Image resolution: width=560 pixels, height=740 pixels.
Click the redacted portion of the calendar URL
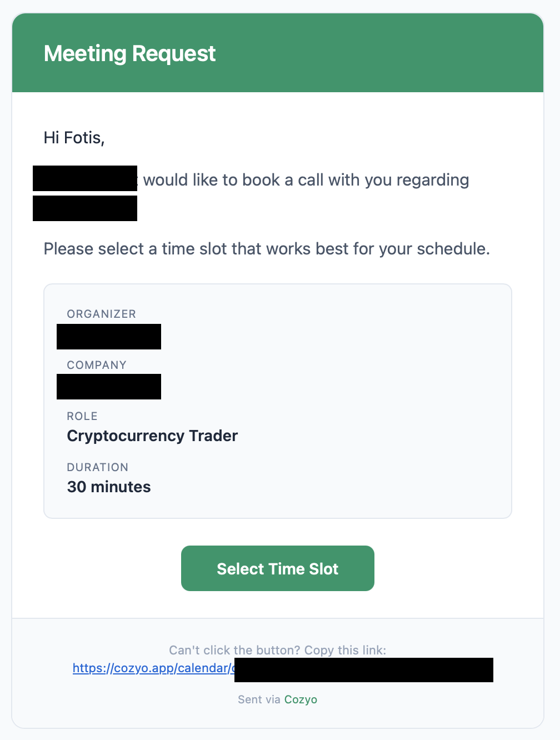coord(363,670)
